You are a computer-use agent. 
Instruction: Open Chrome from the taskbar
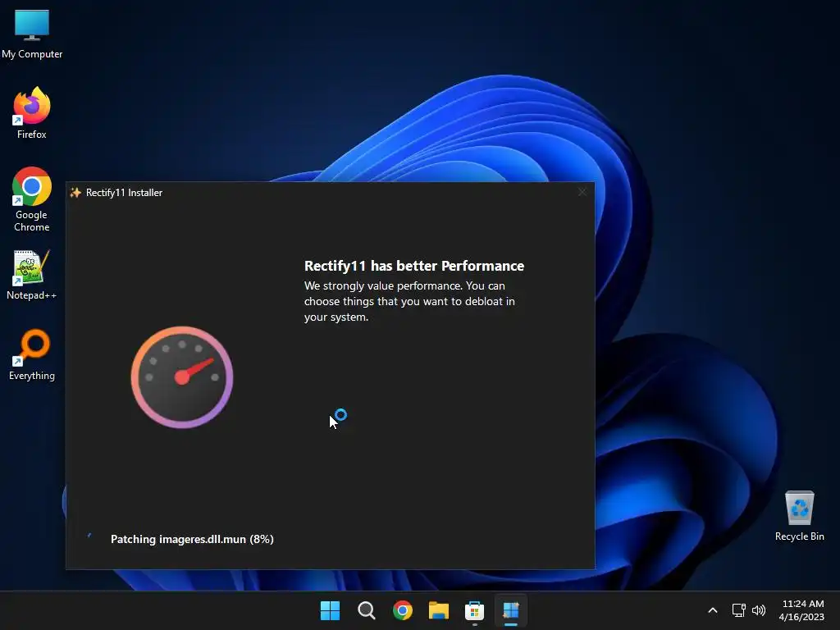(402, 610)
